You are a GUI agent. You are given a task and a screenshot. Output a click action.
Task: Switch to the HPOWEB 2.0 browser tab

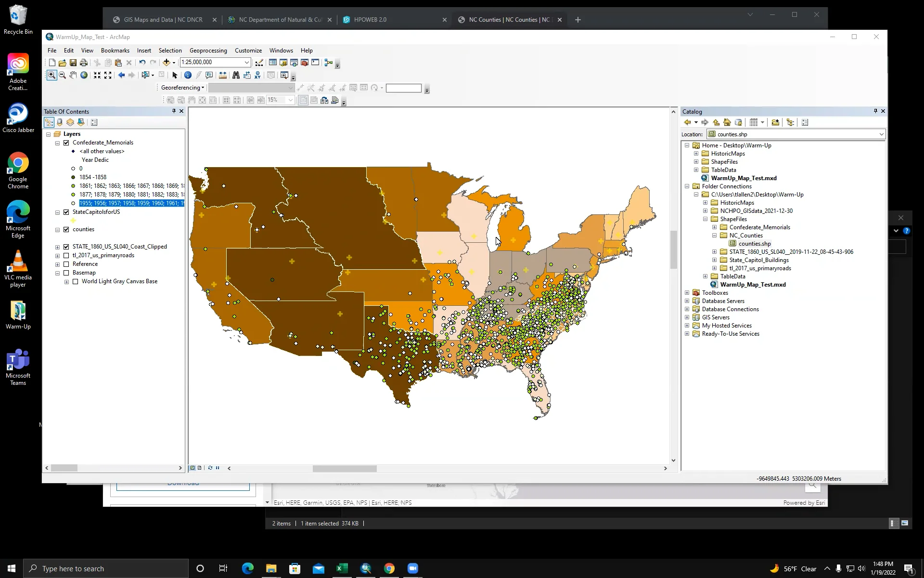click(370, 19)
